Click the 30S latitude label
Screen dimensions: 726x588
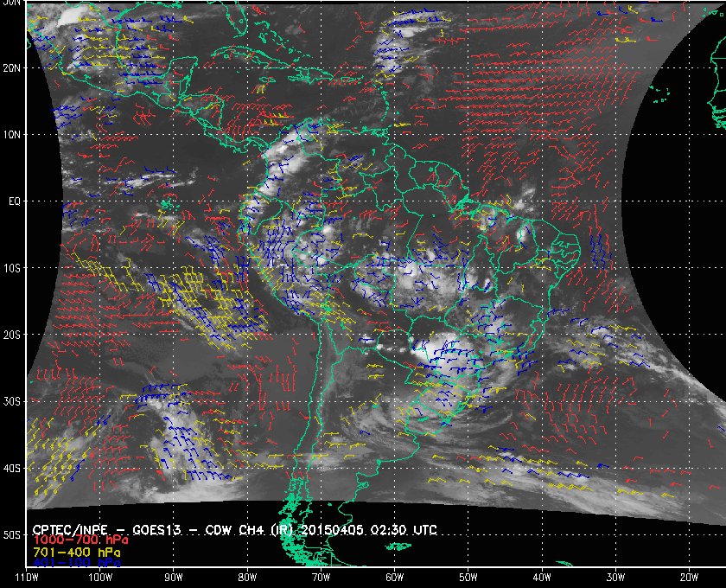point(11,402)
